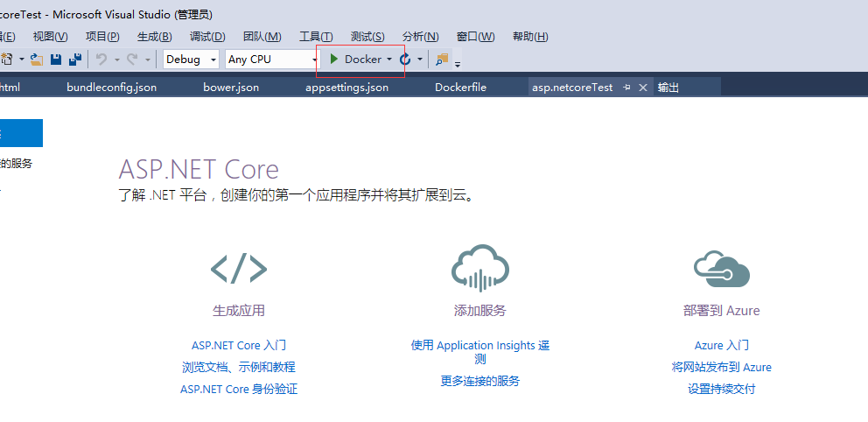
Task: Pin the asp.netcoreTest tab
Action: coord(626,88)
